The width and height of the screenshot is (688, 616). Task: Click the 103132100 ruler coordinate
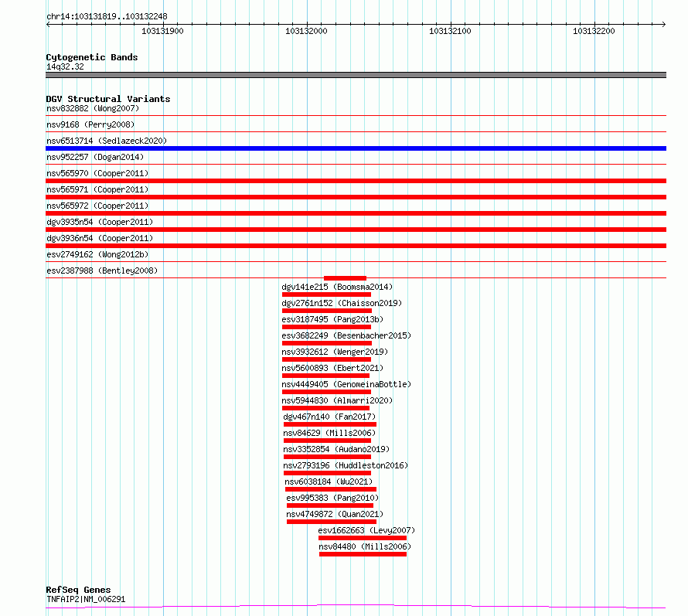point(450,31)
